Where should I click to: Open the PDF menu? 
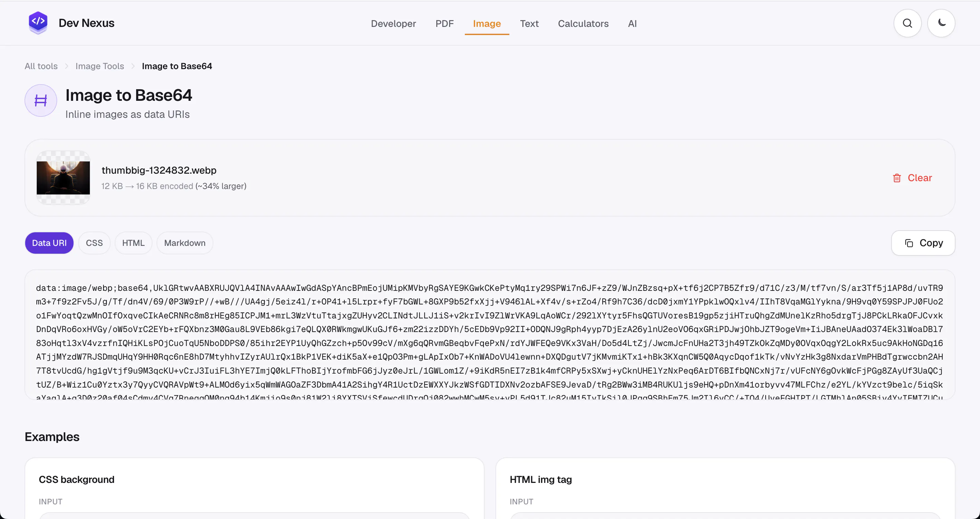(444, 23)
